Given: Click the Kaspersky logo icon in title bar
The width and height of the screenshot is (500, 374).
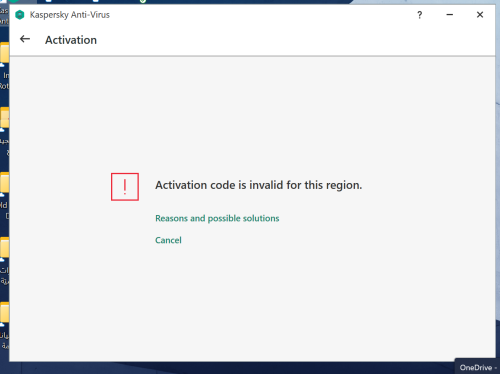Looking at the screenshot, I should pyautogui.click(x=20, y=15).
